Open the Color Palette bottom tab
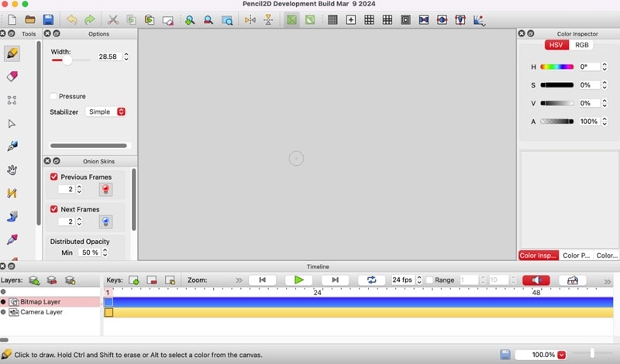 point(576,256)
